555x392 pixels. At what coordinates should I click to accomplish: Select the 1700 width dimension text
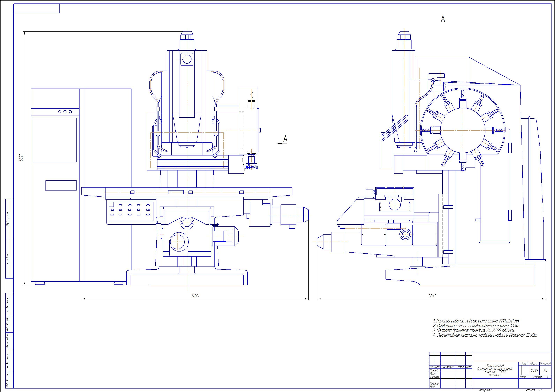pos(195,296)
